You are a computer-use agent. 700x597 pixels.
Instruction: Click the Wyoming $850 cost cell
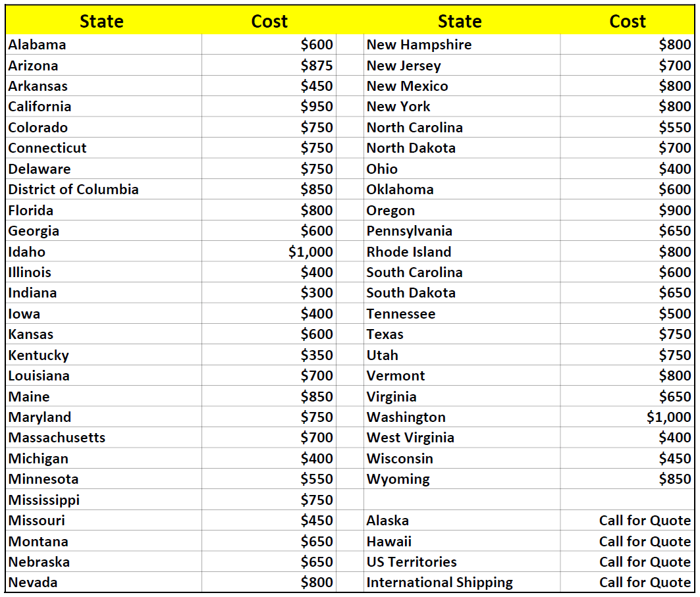[x=627, y=479]
